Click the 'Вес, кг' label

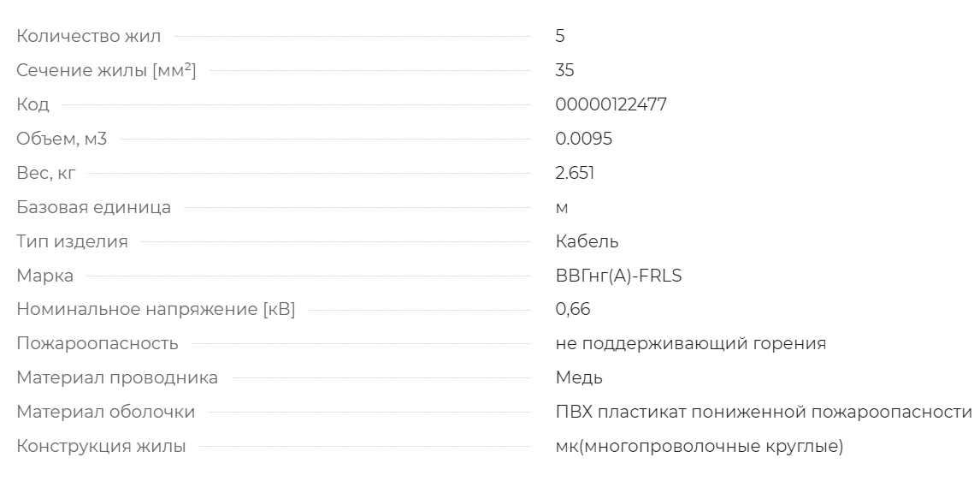pyautogui.click(x=45, y=173)
